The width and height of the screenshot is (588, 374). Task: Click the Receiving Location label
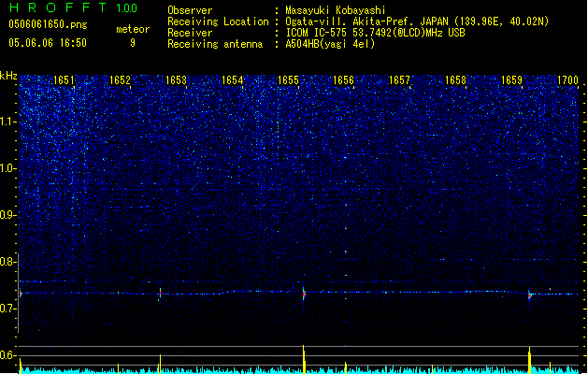coord(218,22)
